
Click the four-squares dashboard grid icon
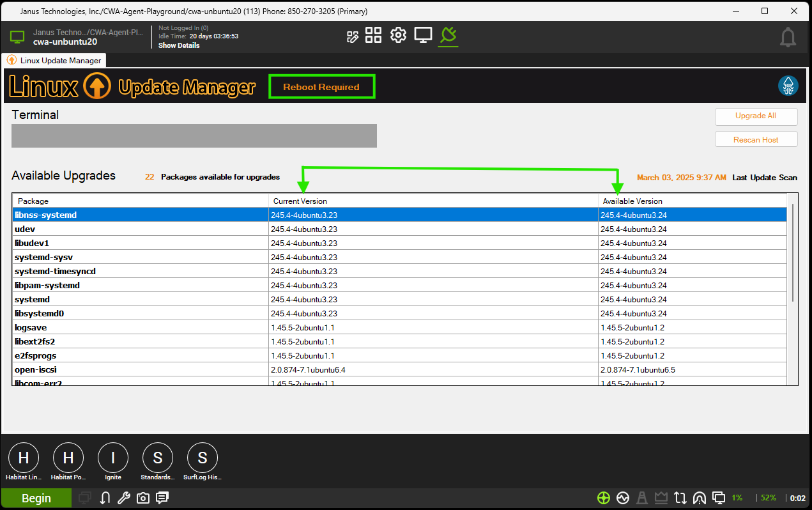373,35
